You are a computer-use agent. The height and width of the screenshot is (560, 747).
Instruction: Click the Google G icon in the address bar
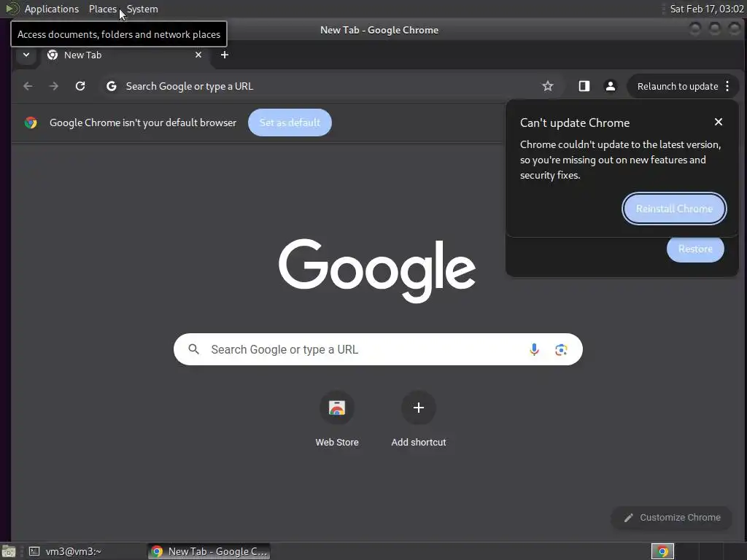coord(112,86)
